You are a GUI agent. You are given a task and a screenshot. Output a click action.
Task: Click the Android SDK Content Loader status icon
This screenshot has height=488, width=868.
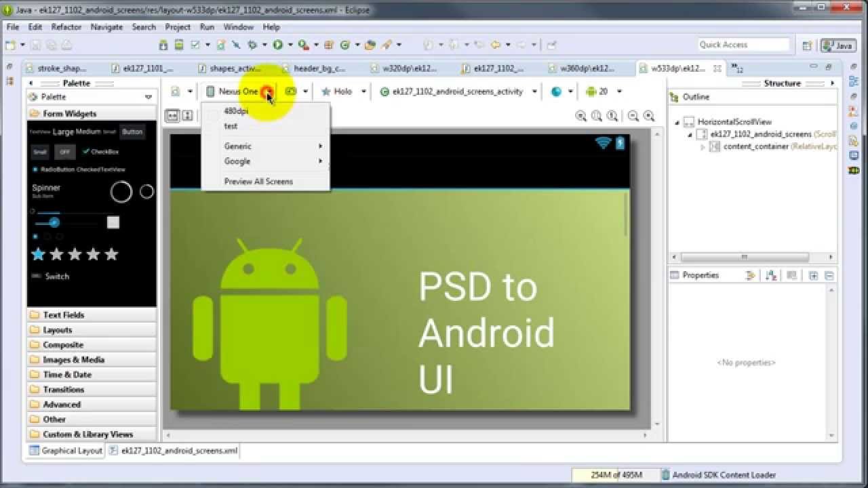click(x=666, y=475)
